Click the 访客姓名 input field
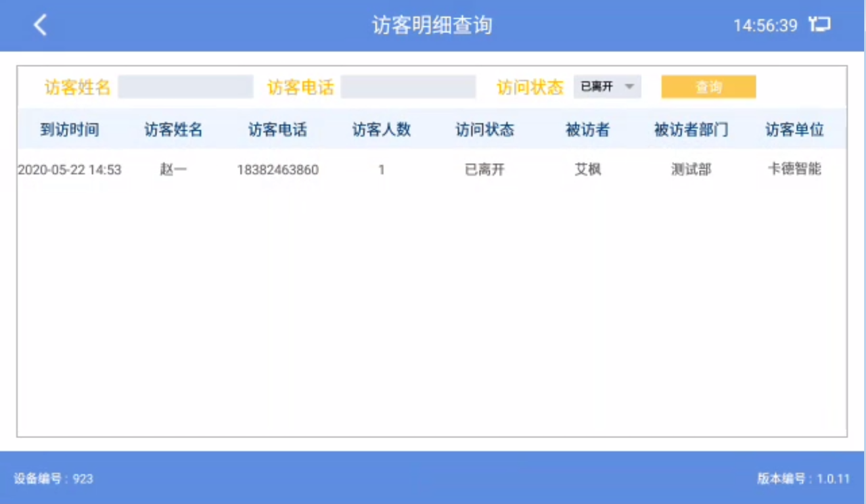Viewport: 866px width, 504px height. coord(185,87)
